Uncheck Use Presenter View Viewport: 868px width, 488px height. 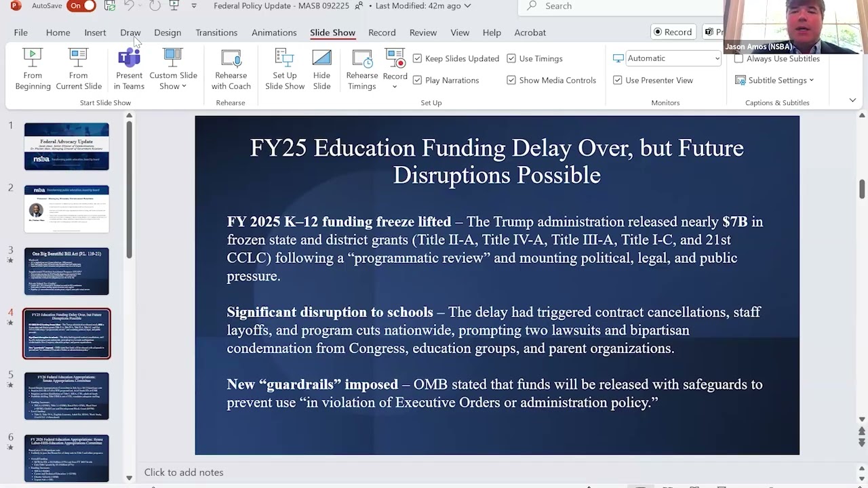click(617, 80)
